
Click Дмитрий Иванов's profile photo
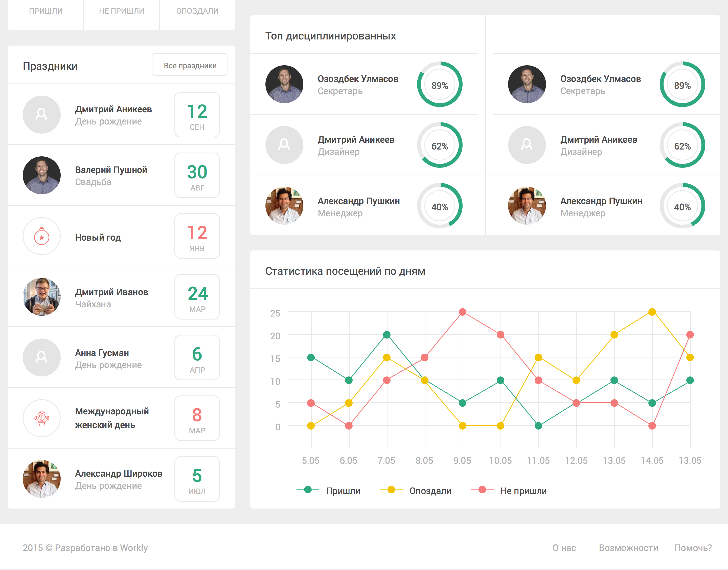click(x=42, y=297)
